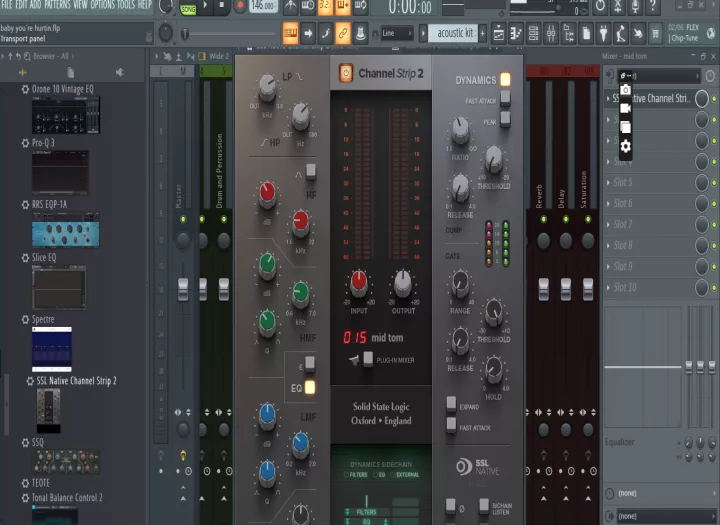
Task: Stop playback using the stop button
Action: pyautogui.click(x=222, y=6)
